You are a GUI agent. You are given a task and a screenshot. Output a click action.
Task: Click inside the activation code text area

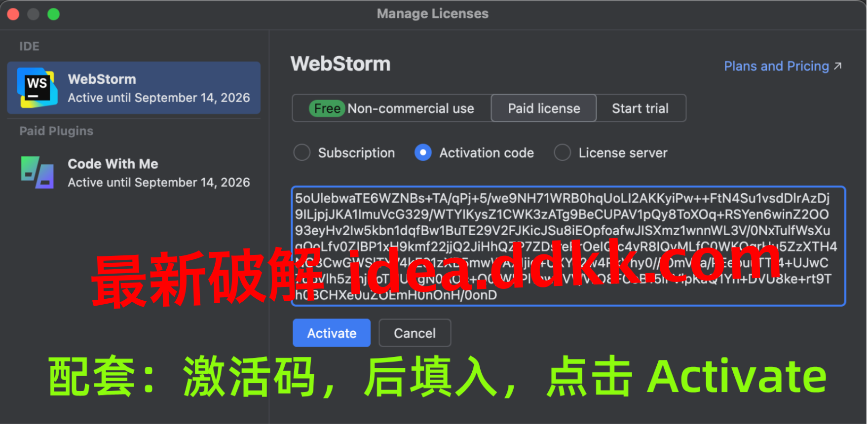click(x=568, y=247)
